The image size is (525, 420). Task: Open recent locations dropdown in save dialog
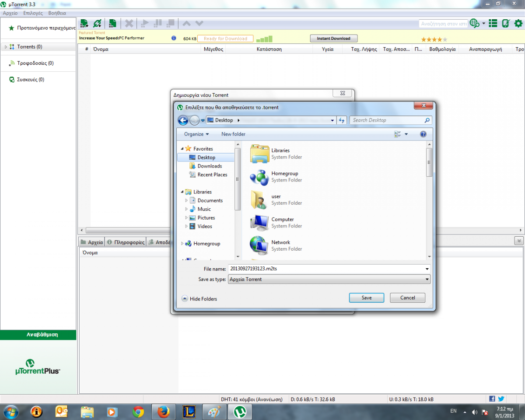pos(203,121)
